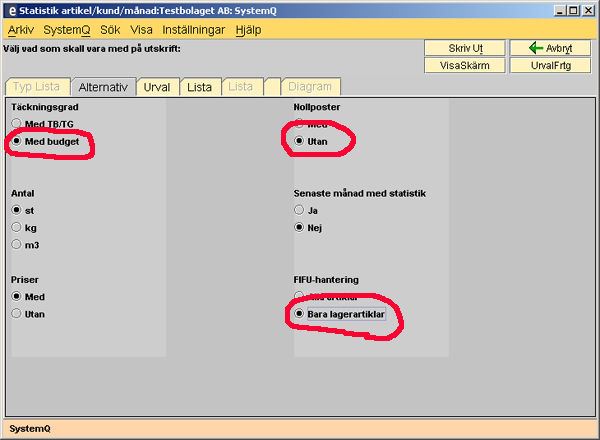Open the Visa menu
The image size is (600, 440).
[x=141, y=30]
